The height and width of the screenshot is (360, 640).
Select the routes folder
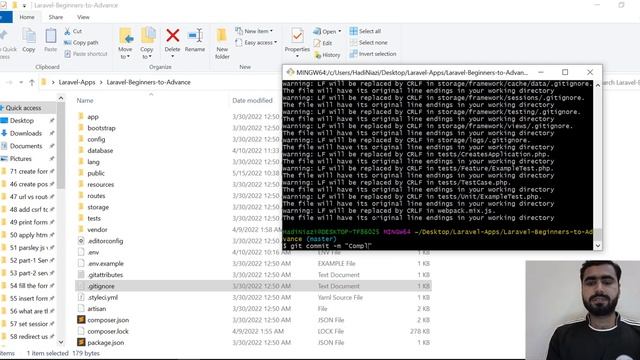tap(96, 196)
